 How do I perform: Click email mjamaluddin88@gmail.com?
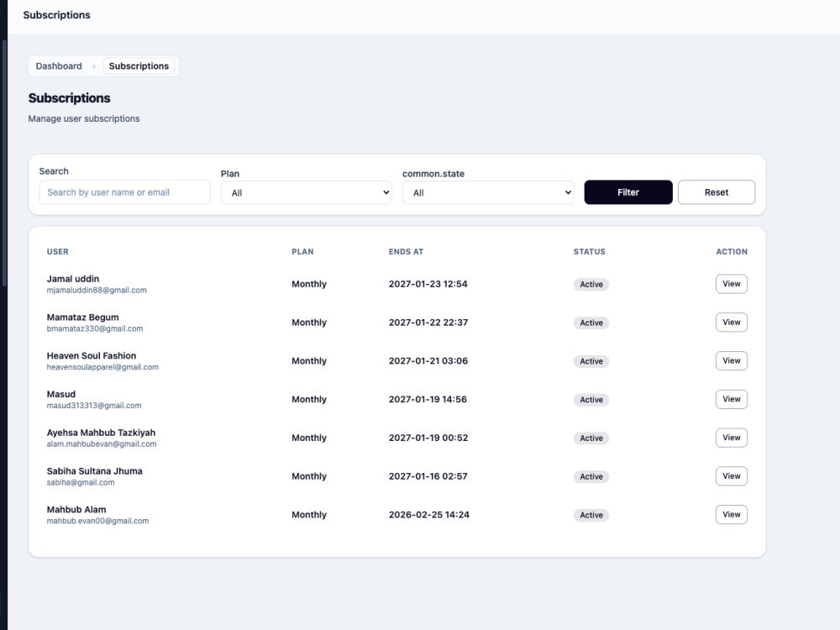click(97, 291)
